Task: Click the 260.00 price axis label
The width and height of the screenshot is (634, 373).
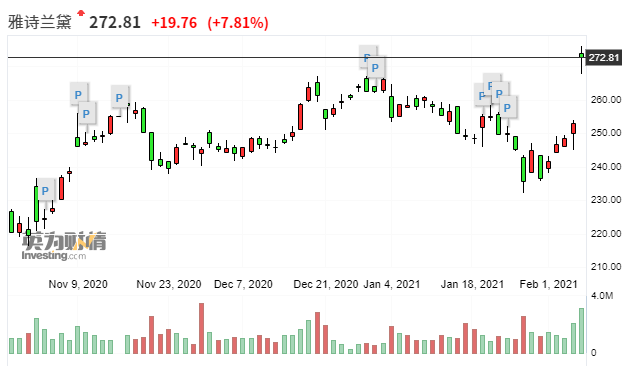Action: [x=606, y=100]
